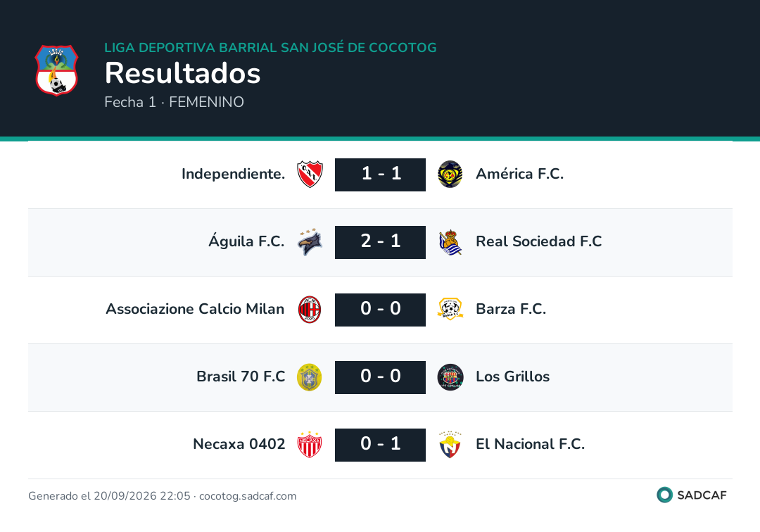Click the Águila F.C. eagle crest
Viewport: 760px width, 532px height.
[x=310, y=242]
